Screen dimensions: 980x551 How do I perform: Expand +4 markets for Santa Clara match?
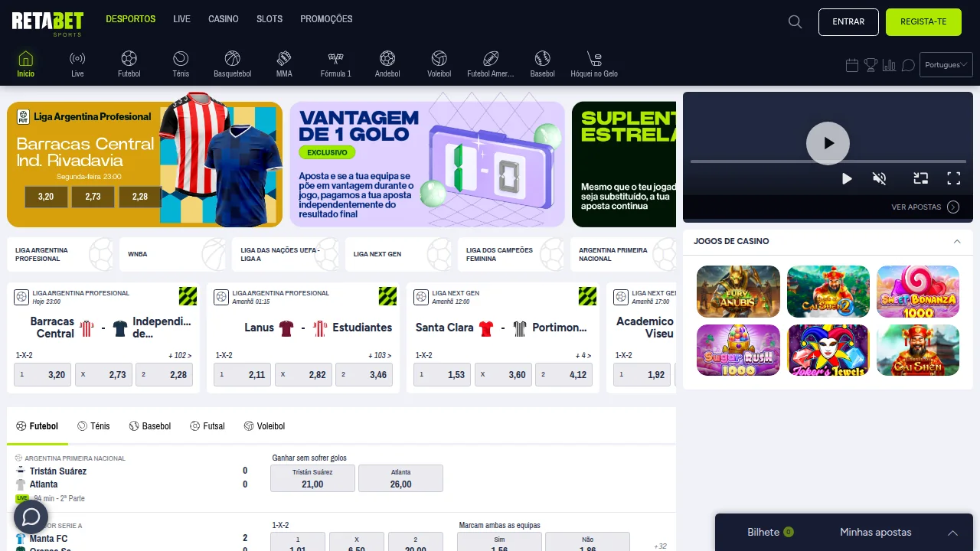coord(583,356)
